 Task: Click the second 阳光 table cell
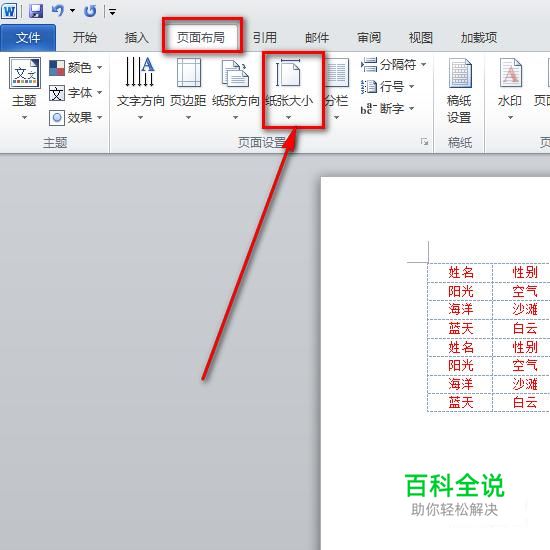460,365
